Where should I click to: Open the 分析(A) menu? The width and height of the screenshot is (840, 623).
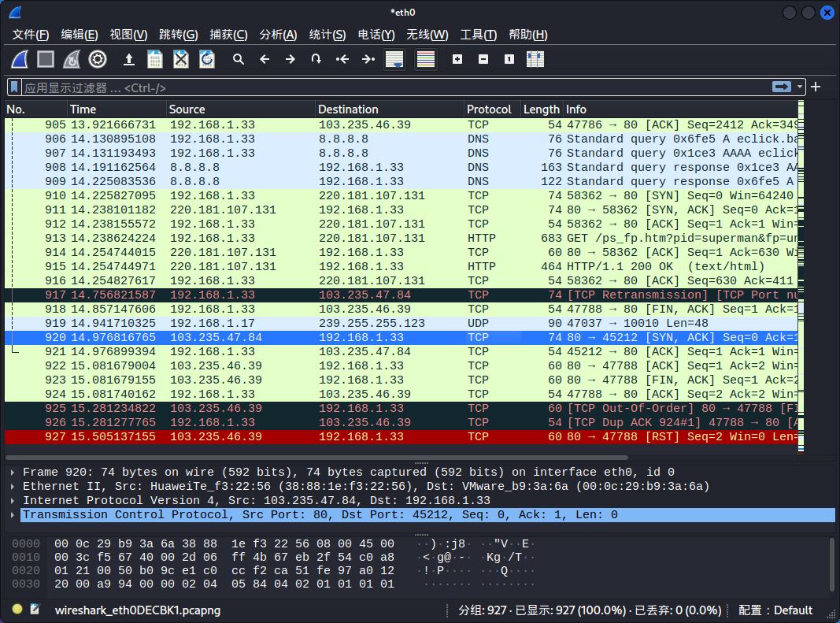click(278, 35)
